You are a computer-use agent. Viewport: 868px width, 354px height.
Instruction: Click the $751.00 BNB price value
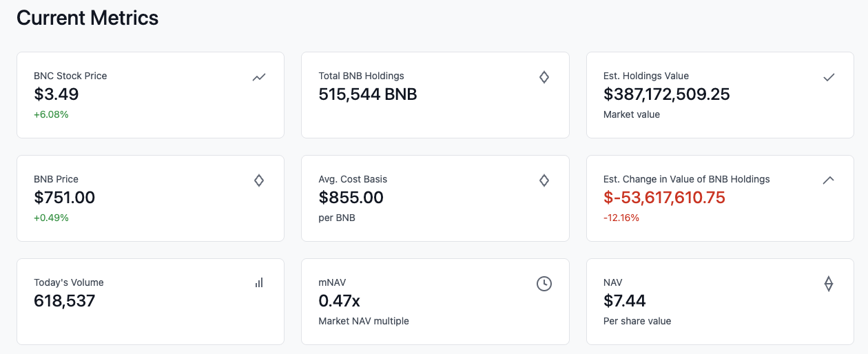pos(65,198)
